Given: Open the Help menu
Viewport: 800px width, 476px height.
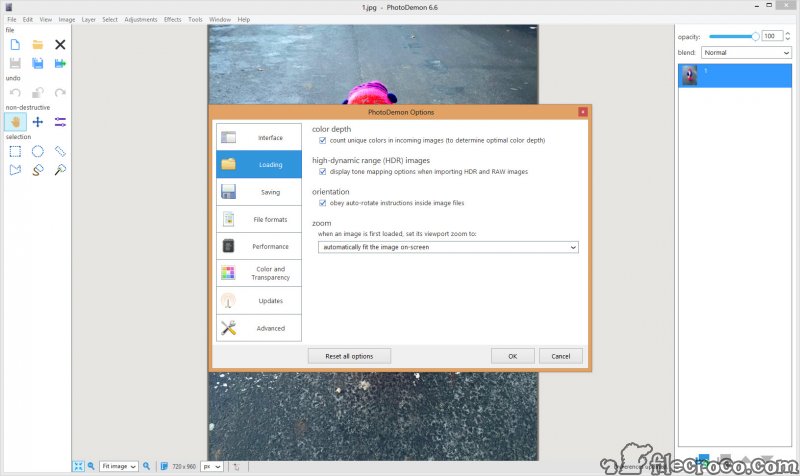Looking at the screenshot, I should point(244,19).
